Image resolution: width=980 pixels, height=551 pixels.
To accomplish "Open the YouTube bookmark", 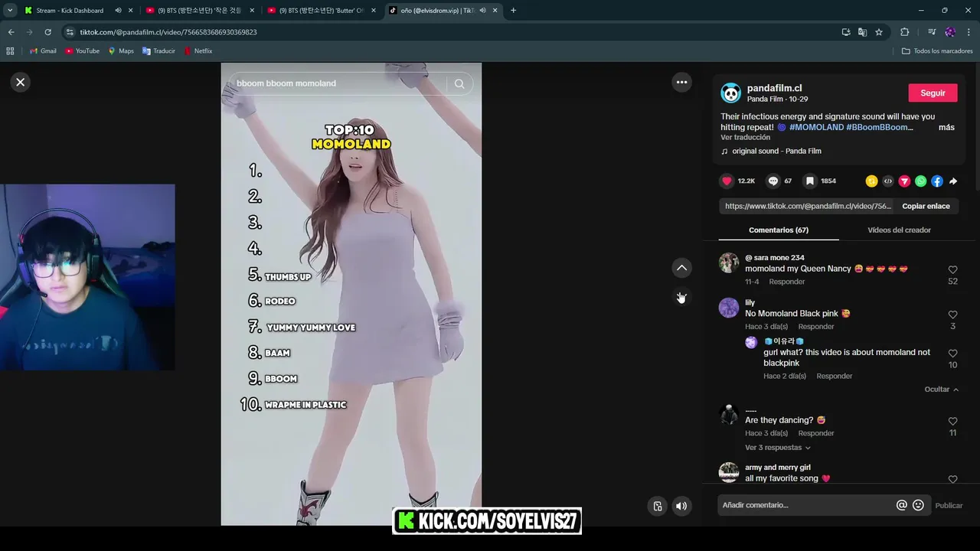I will pyautogui.click(x=82, y=51).
